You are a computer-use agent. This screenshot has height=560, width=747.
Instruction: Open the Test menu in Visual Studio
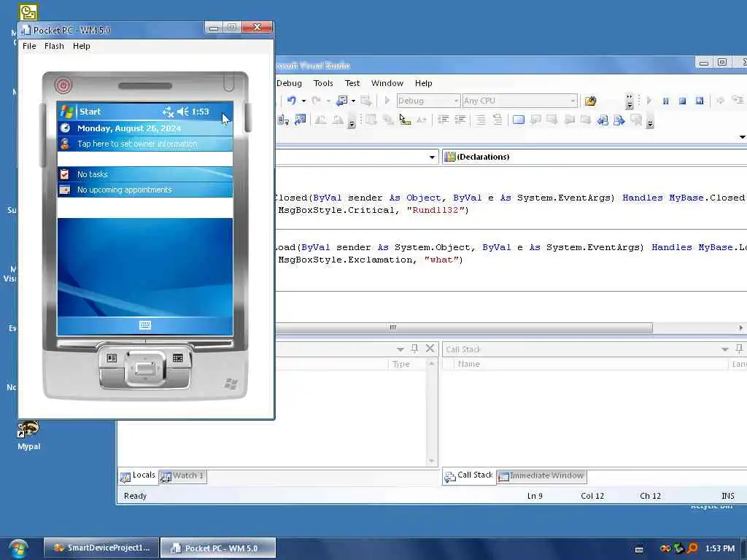352,83
